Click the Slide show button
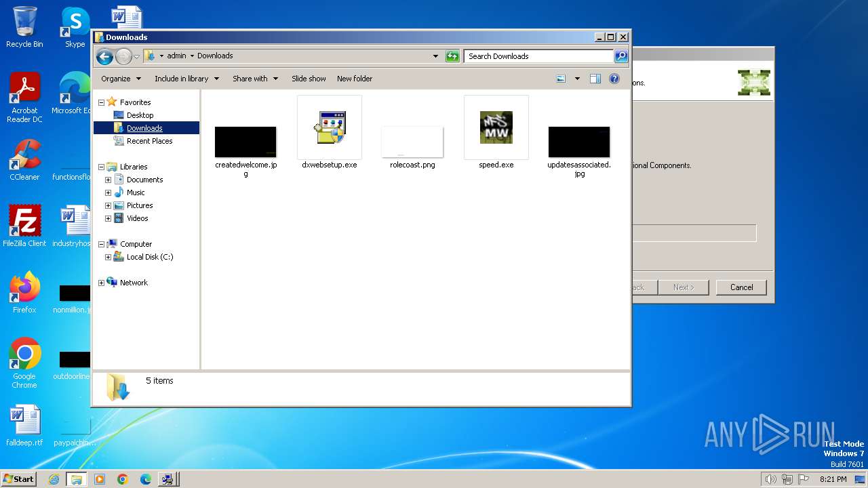This screenshot has width=868, height=488. click(309, 79)
